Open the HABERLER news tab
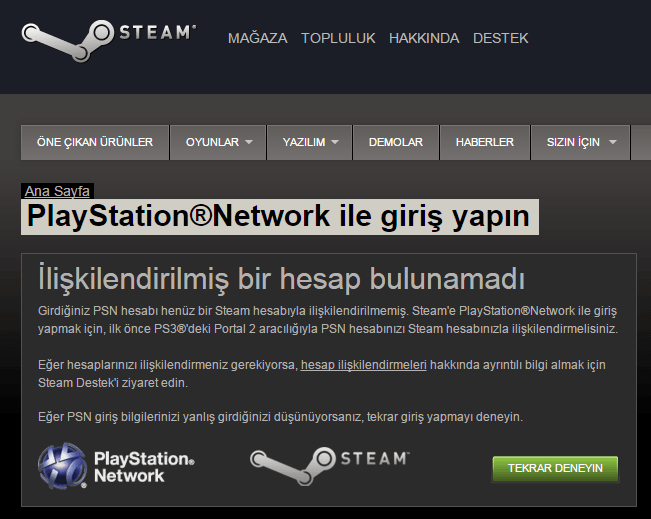Image resolution: width=651 pixels, height=519 pixels. 485,142
